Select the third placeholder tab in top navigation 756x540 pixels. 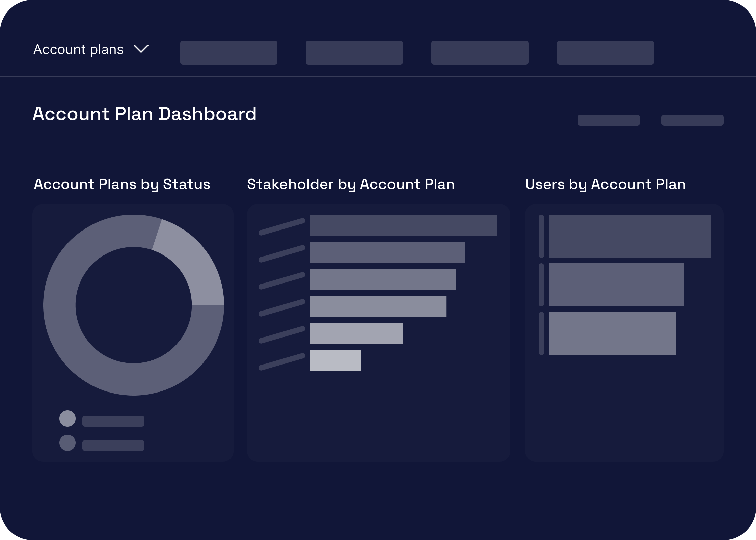(480, 53)
